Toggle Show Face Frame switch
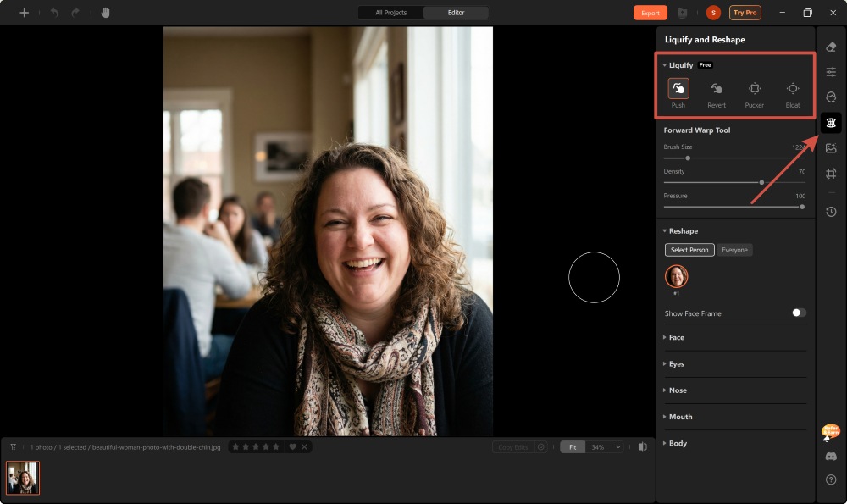Image resolution: width=847 pixels, height=504 pixels. coord(796,313)
